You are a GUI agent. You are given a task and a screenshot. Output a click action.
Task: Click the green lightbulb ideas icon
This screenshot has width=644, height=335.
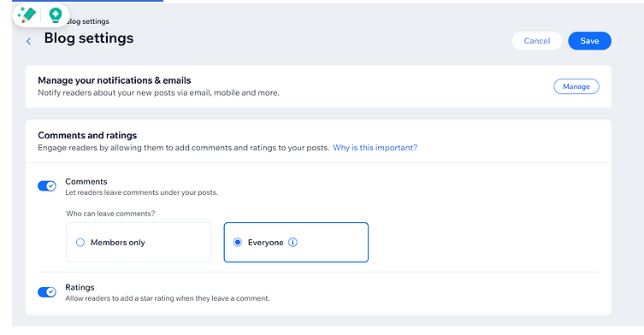coord(55,15)
